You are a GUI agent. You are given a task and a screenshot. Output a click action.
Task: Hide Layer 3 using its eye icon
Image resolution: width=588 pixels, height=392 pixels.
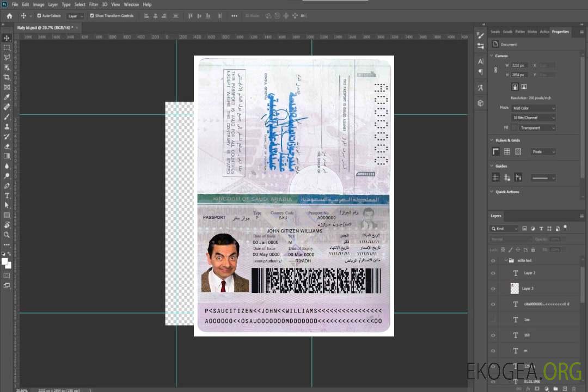[x=493, y=289]
